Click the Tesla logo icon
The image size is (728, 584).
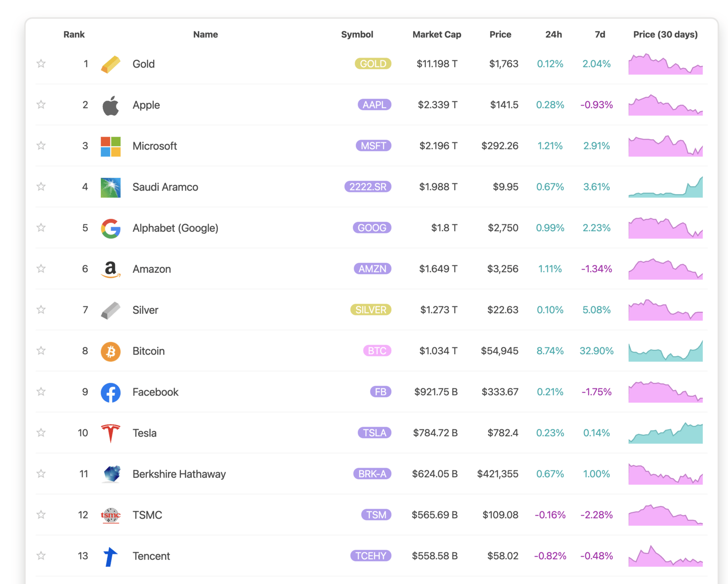tap(111, 433)
